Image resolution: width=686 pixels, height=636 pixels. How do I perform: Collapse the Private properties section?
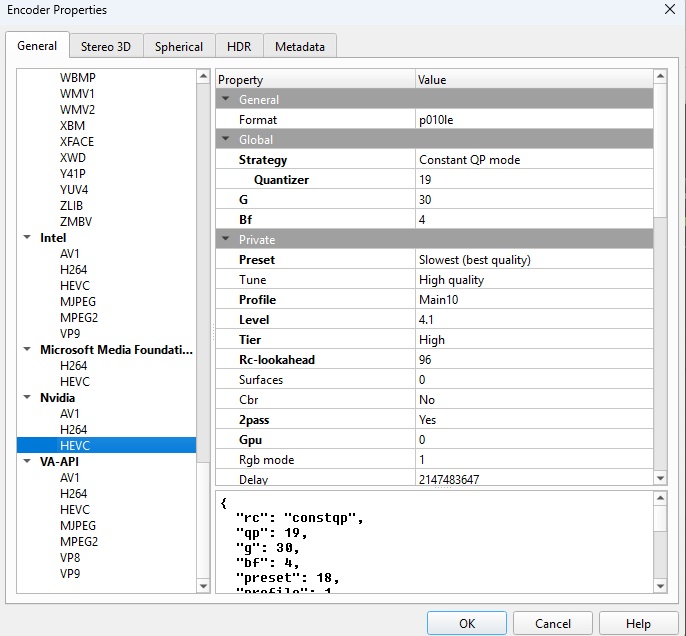pyautogui.click(x=226, y=240)
